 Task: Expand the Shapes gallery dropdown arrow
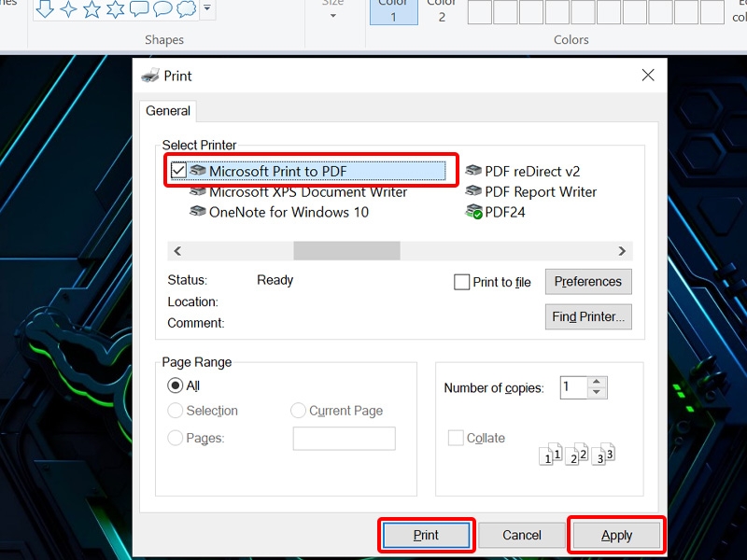pyautogui.click(x=207, y=8)
